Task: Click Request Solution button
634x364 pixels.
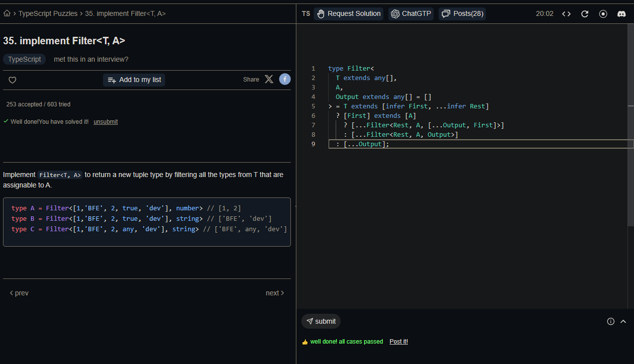Action: tap(349, 14)
